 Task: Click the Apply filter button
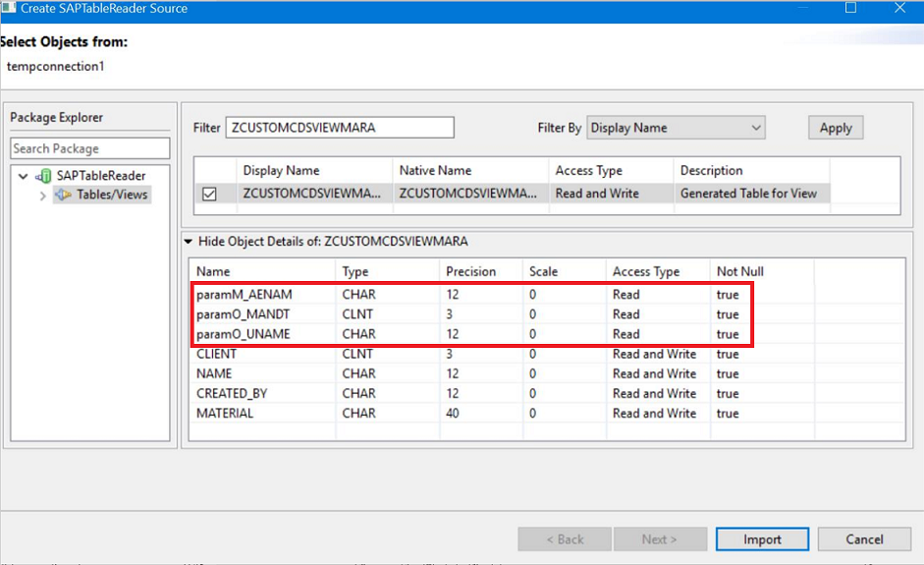[x=836, y=128]
